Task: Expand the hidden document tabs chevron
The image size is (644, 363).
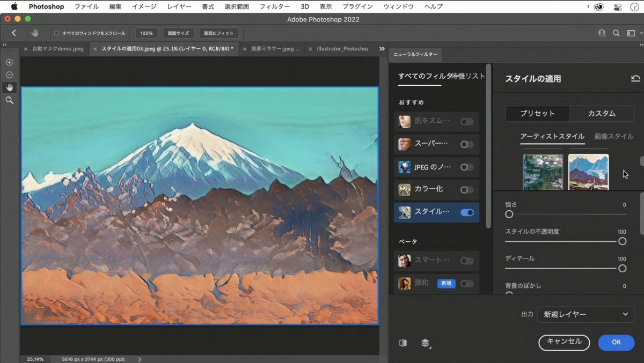Action: 382,49
